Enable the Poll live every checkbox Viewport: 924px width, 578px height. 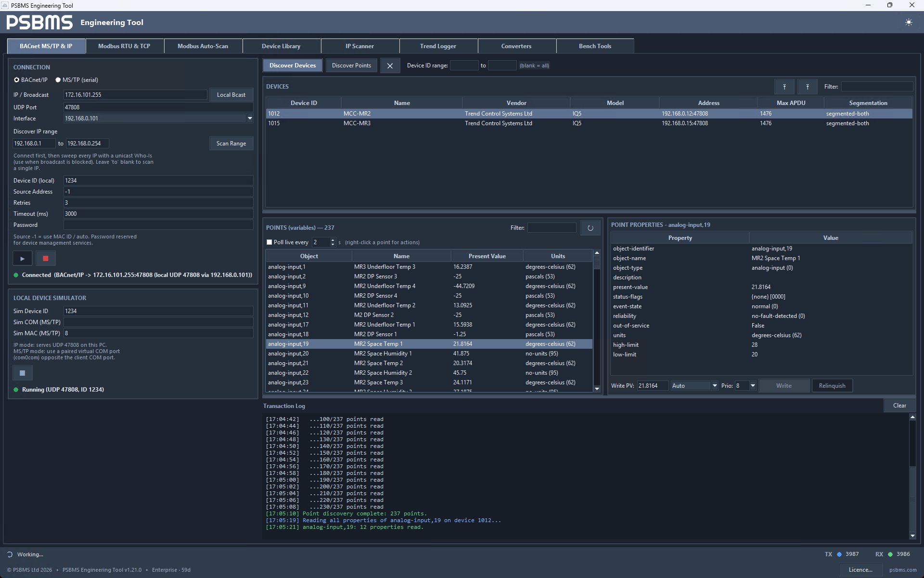point(269,242)
